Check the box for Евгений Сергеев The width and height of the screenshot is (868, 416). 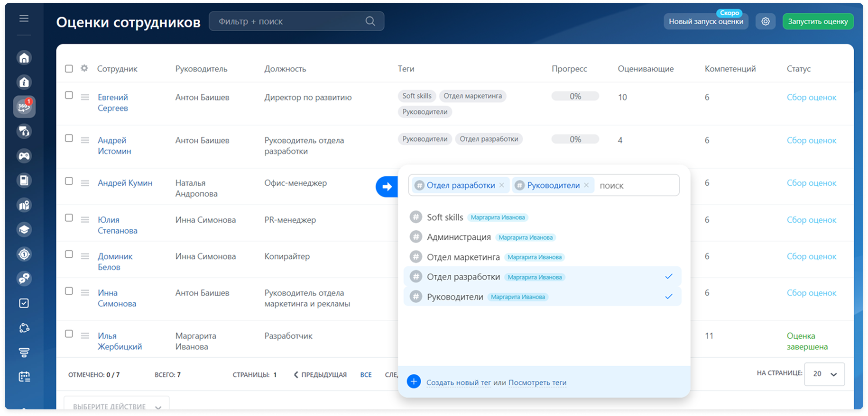[69, 95]
